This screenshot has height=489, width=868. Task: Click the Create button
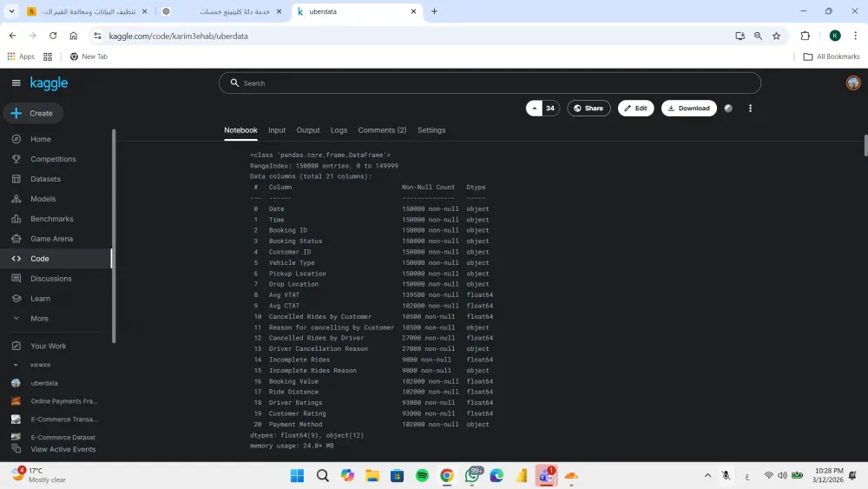33,113
